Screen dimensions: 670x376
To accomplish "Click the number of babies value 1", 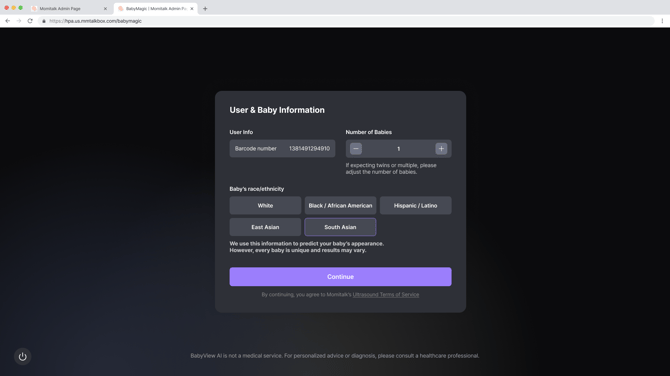I will pos(399,149).
